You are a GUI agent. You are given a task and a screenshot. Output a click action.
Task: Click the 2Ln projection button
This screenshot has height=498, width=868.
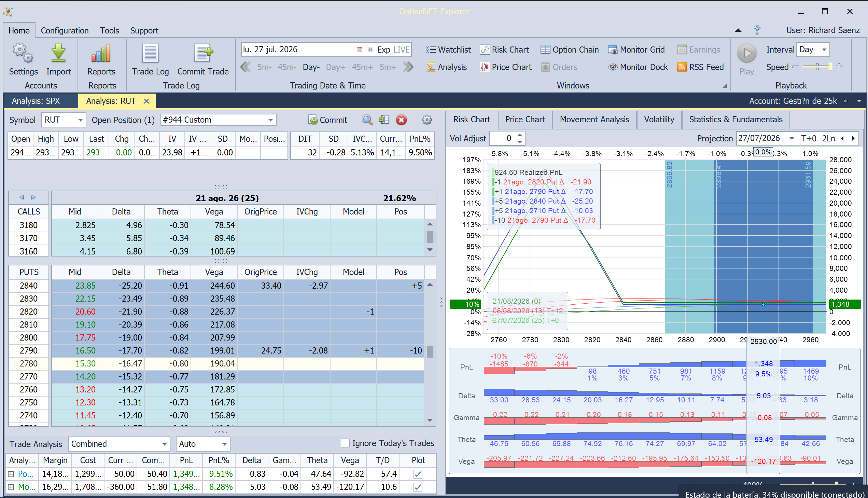coord(828,139)
